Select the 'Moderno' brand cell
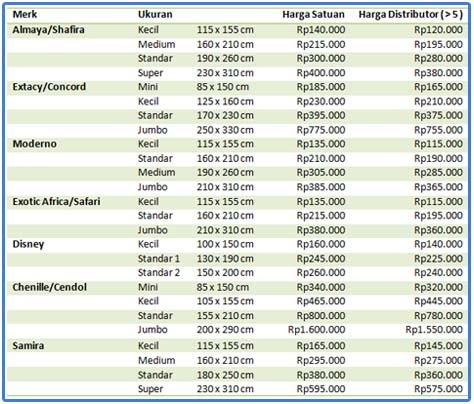The height and width of the screenshot is (404, 474). (x=34, y=144)
